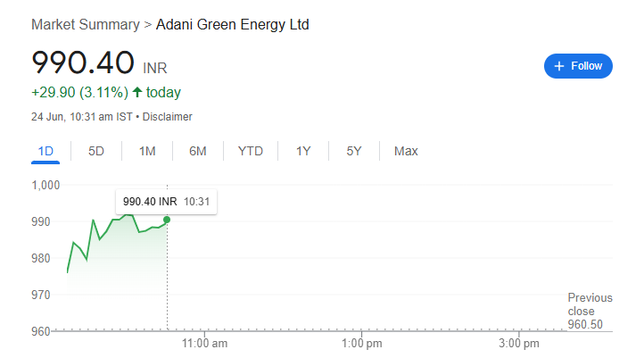Click the 990.40 INR chart tooltip

(x=166, y=202)
